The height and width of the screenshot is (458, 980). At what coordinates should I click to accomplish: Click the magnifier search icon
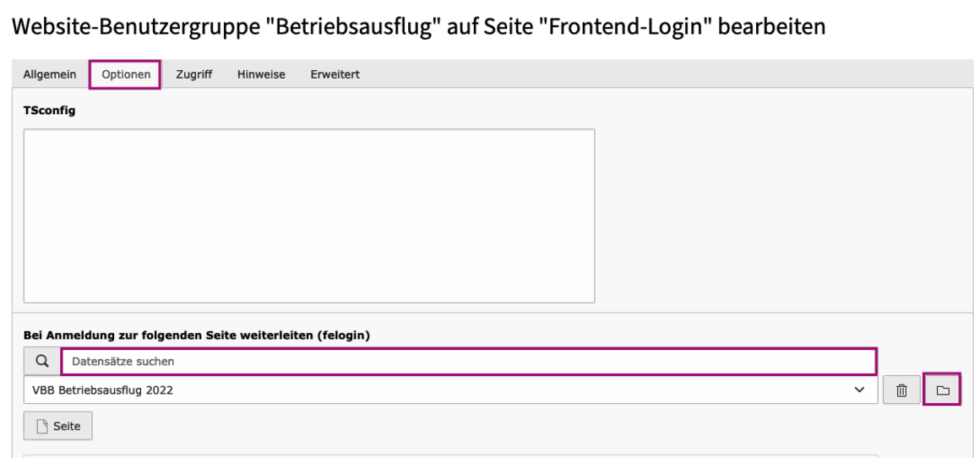point(41,361)
